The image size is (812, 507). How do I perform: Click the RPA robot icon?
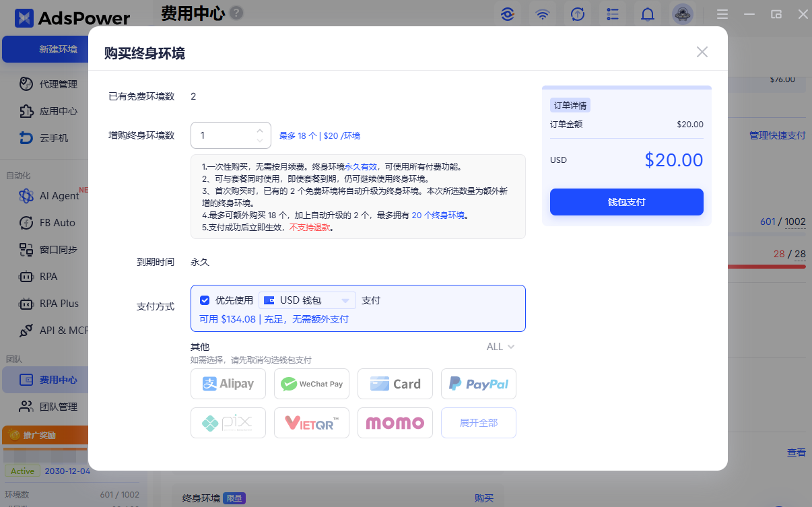coord(26,277)
